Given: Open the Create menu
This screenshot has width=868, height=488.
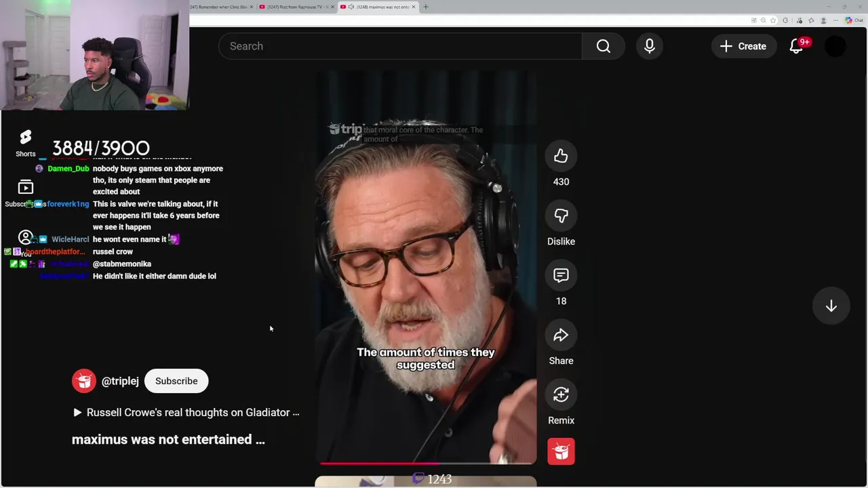Looking at the screenshot, I should pyautogui.click(x=743, y=46).
